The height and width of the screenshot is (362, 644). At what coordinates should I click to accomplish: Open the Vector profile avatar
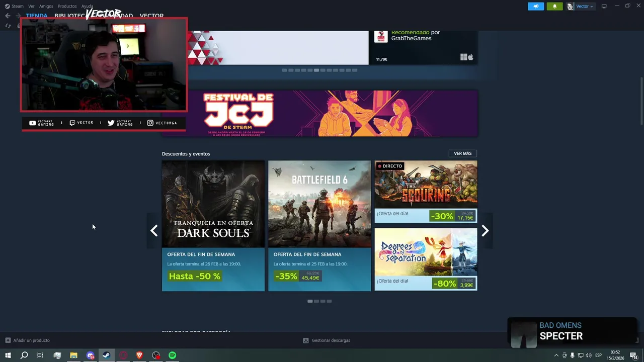coord(571,6)
